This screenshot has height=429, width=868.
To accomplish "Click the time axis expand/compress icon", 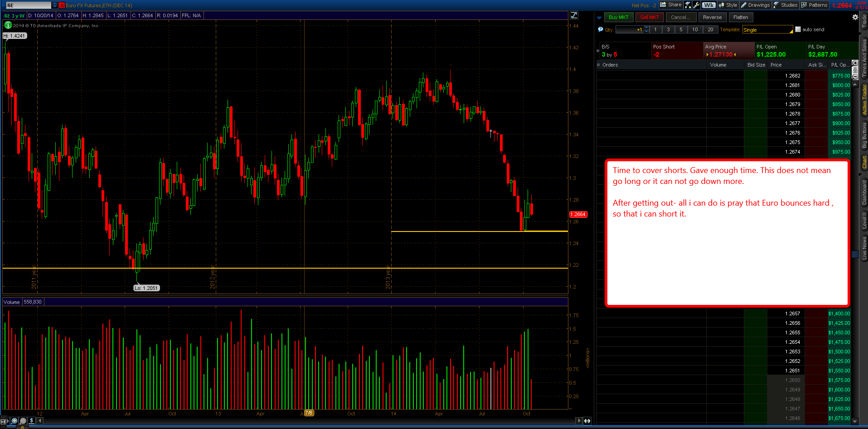I will 587,421.
